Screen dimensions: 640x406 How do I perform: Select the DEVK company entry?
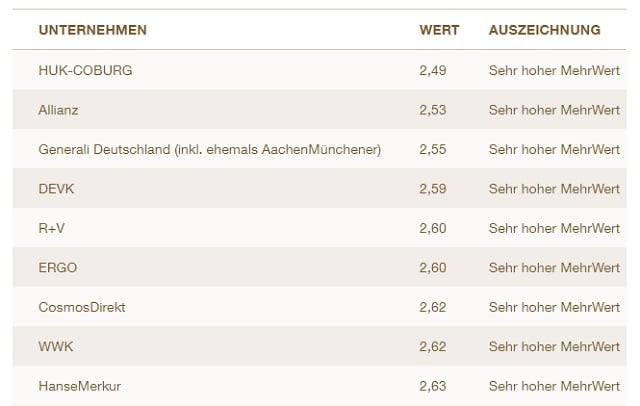tap(56, 189)
